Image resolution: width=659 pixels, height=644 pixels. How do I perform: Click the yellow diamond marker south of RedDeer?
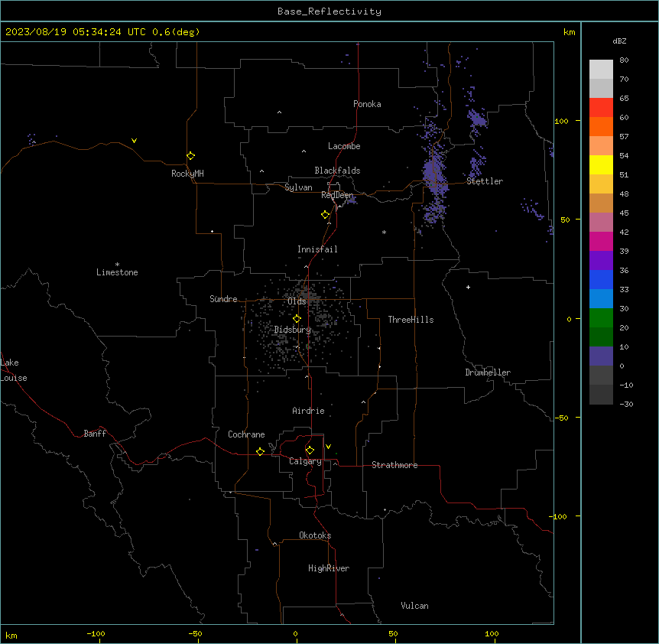pos(326,215)
